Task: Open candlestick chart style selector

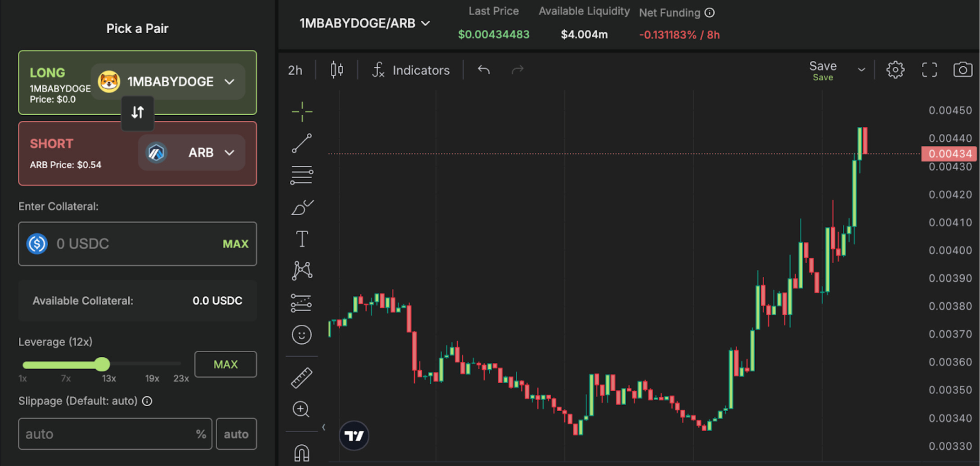Action: pos(337,70)
